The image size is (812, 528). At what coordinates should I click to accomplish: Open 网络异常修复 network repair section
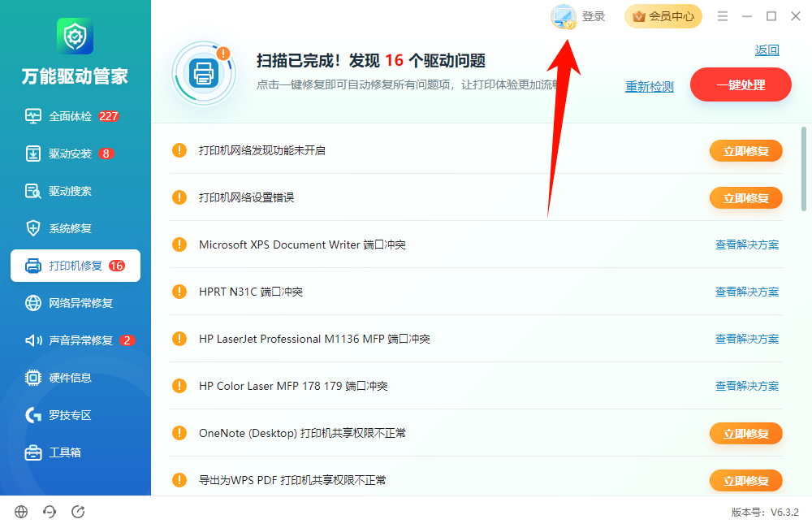click(x=75, y=303)
